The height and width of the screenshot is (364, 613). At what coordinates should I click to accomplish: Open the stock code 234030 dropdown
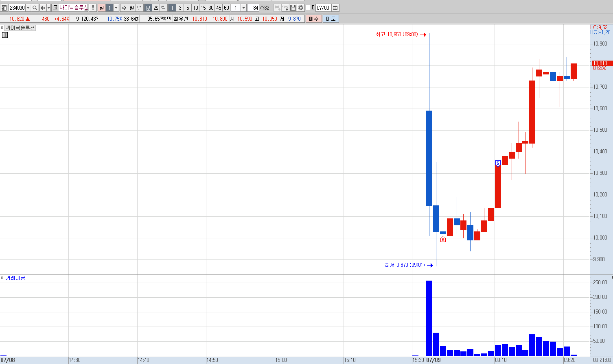28,8
